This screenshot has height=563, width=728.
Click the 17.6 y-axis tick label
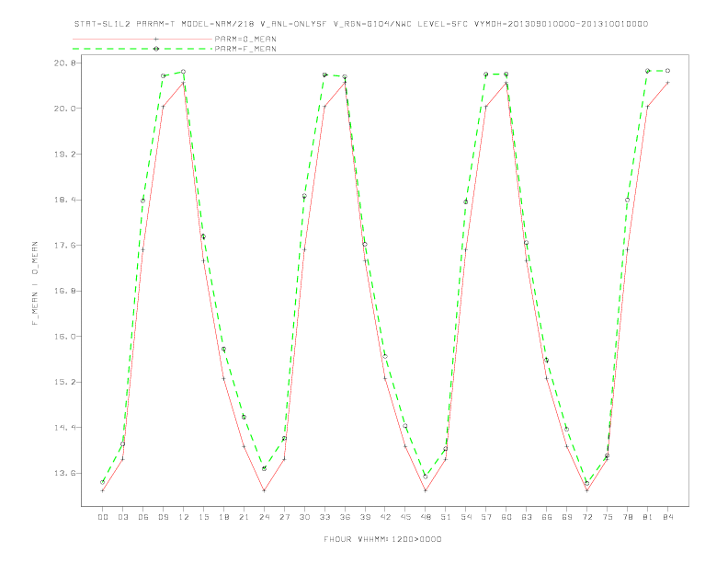coord(64,246)
